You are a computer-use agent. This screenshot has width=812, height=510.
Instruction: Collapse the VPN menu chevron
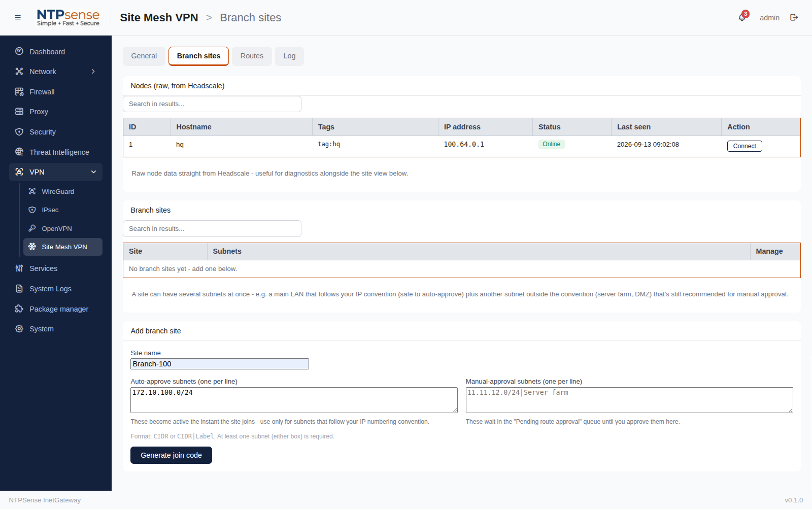coord(93,172)
